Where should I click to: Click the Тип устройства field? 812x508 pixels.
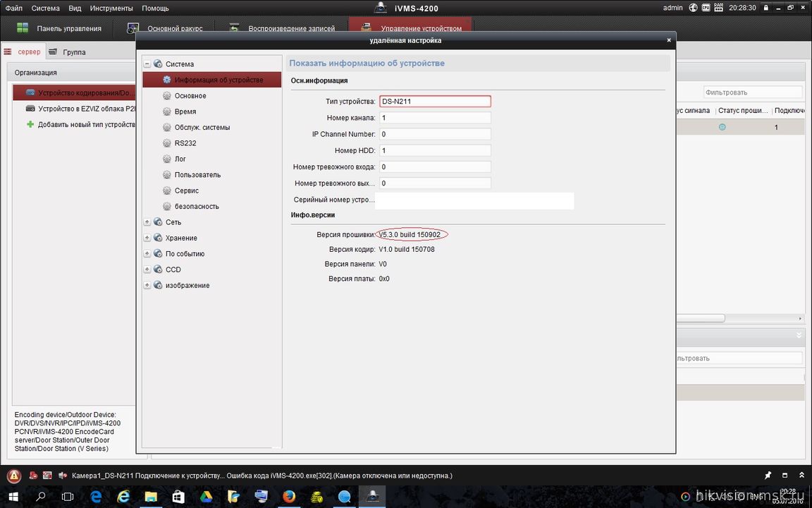tap(435, 101)
